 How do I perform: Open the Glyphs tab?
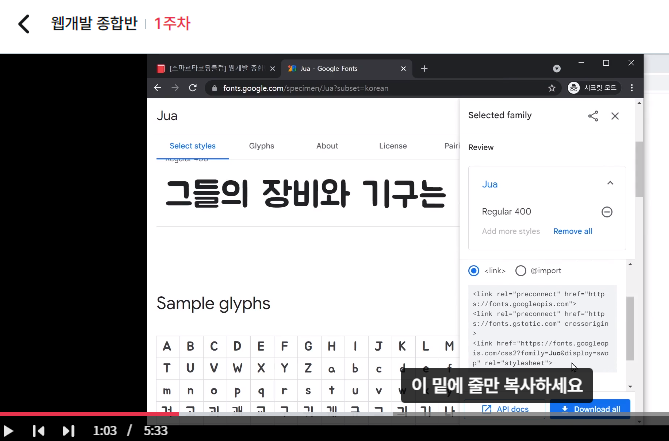(262, 146)
